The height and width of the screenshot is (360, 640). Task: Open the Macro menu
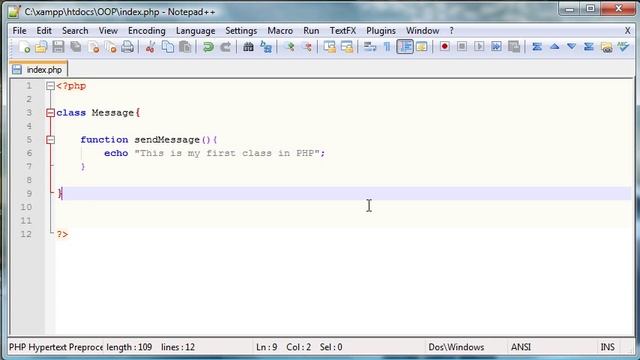pos(280,31)
